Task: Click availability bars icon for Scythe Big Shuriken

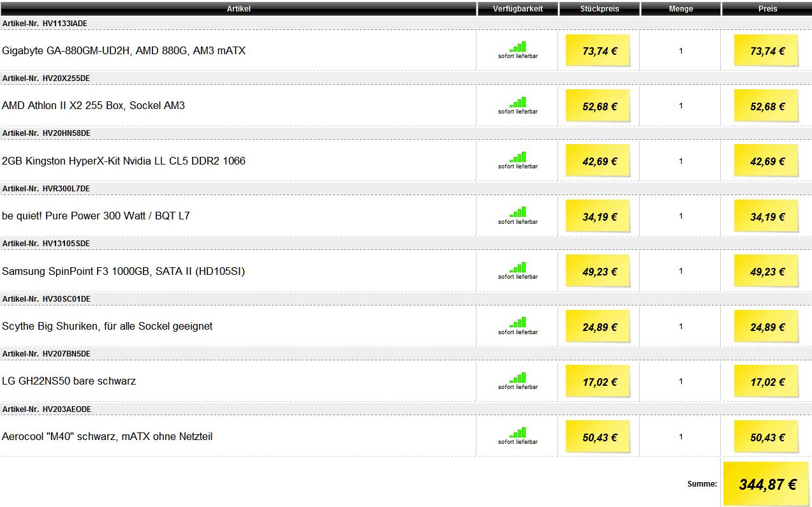Action: click(518, 323)
